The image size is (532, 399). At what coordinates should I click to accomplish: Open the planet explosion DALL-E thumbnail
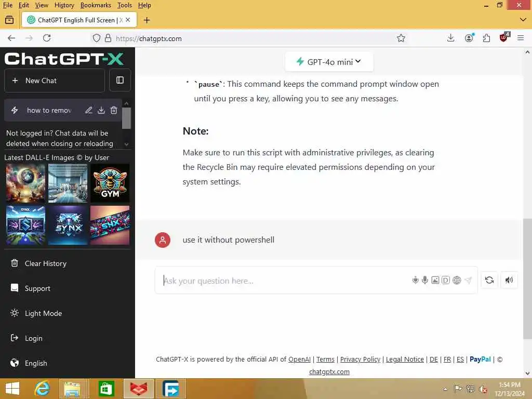[25, 183]
